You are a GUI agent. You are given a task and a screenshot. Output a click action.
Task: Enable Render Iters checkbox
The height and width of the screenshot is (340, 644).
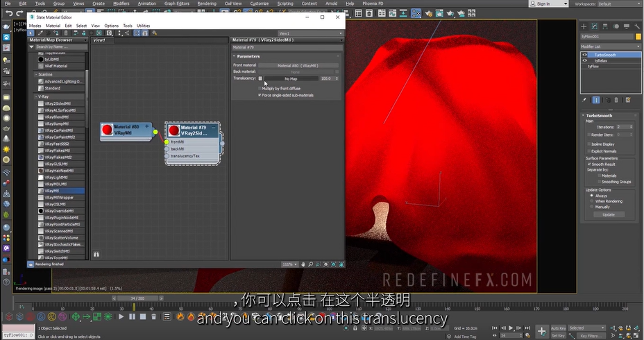589,135
